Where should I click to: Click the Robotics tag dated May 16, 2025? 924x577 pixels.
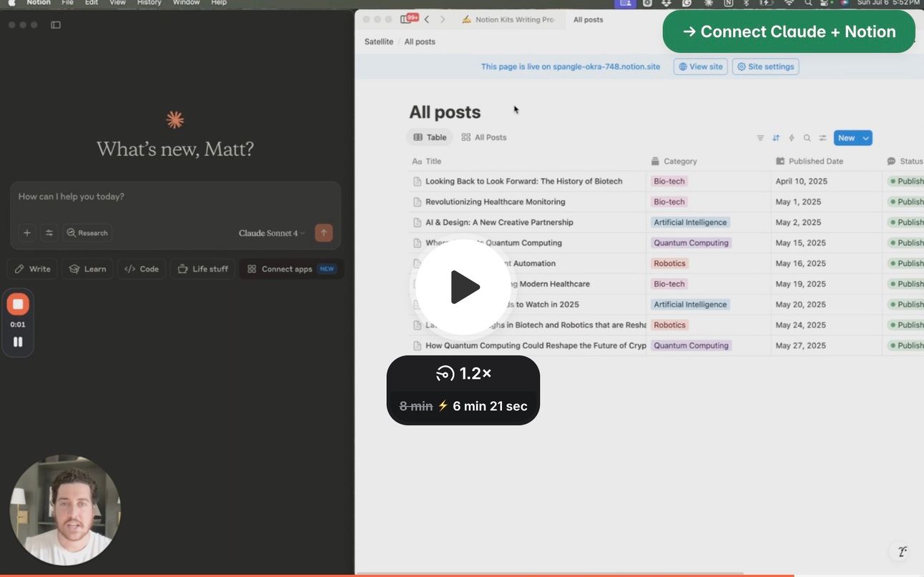pyautogui.click(x=669, y=263)
